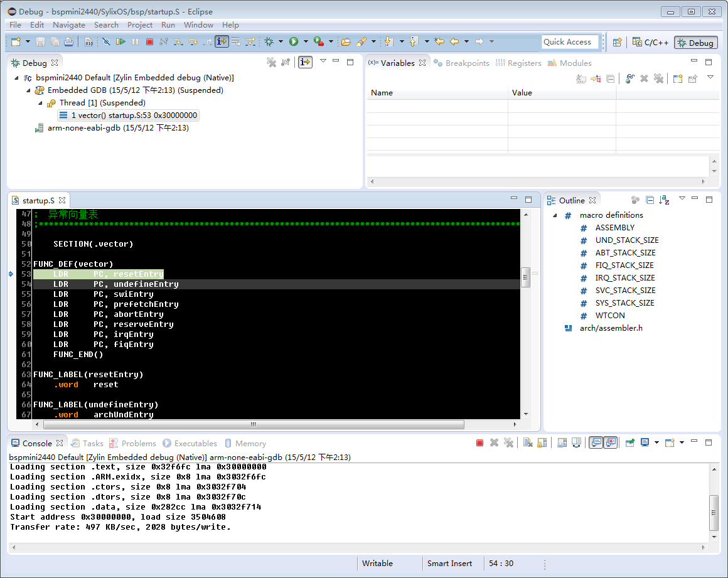The height and width of the screenshot is (578, 728).
Task: Open the External Tools dropdown arrow
Action: point(331,42)
